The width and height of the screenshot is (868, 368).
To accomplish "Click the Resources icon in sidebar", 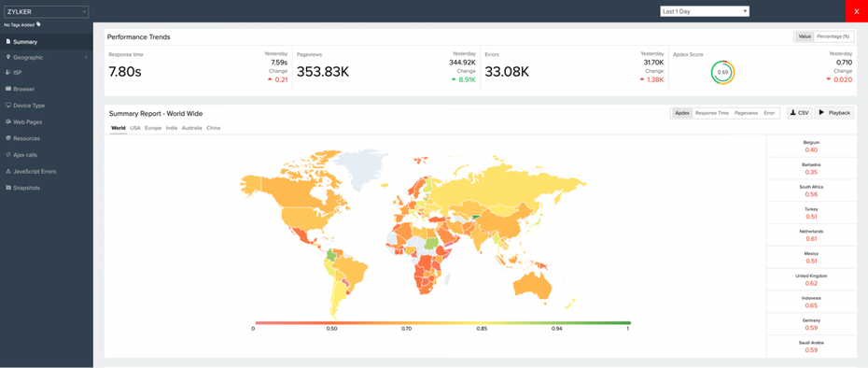I will point(8,138).
